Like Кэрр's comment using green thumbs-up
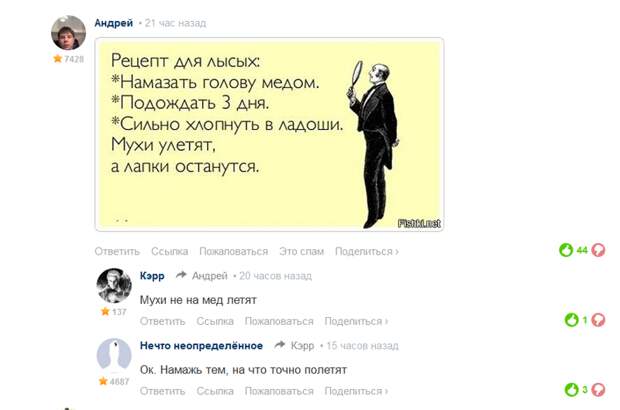The image size is (620, 410). (x=571, y=320)
